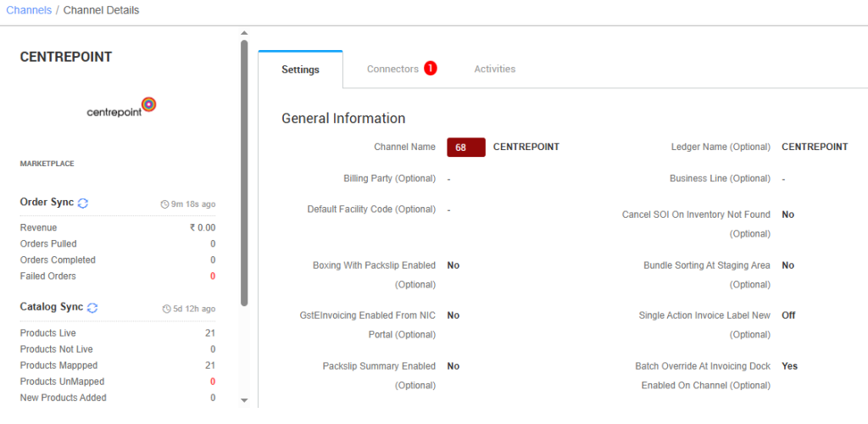Click Single Action Invoice Label New value Off
Screen dimensions: 868x424
click(x=788, y=315)
